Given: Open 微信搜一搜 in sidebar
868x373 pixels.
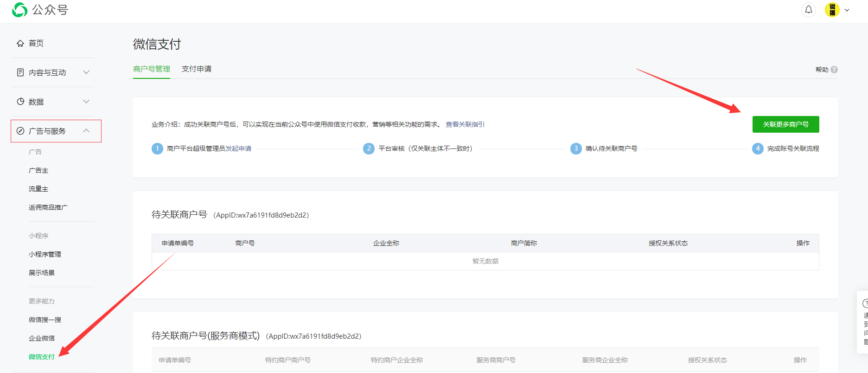Looking at the screenshot, I should [x=45, y=320].
